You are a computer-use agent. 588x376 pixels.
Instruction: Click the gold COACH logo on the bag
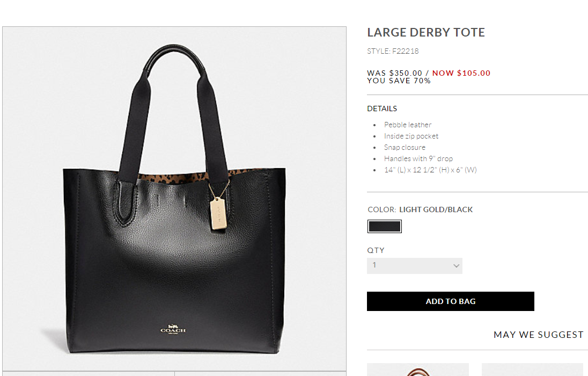(173, 329)
